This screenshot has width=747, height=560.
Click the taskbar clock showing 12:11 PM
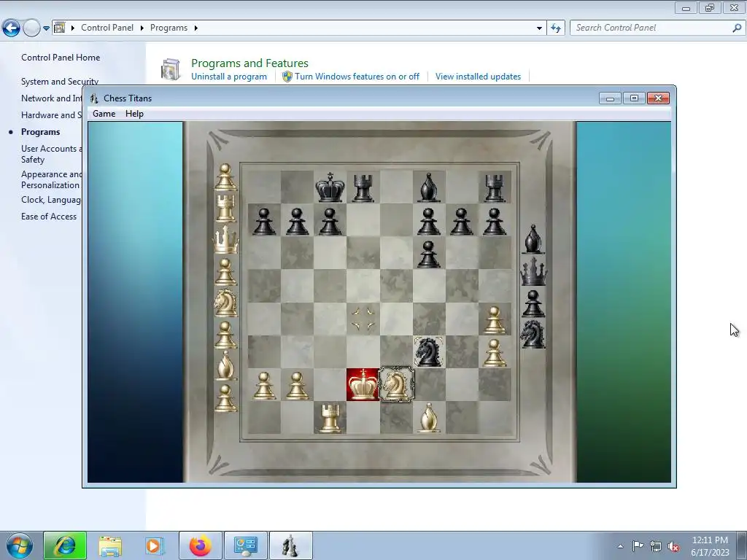coord(710,546)
